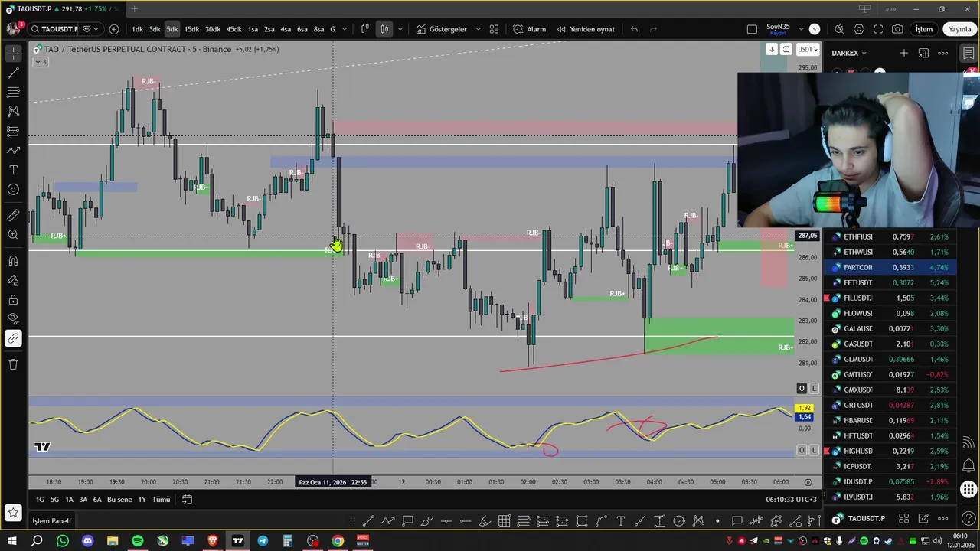Image resolution: width=980 pixels, height=551 pixels.
Task: Open the emoji icons tool
Action: click(x=13, y=189)
